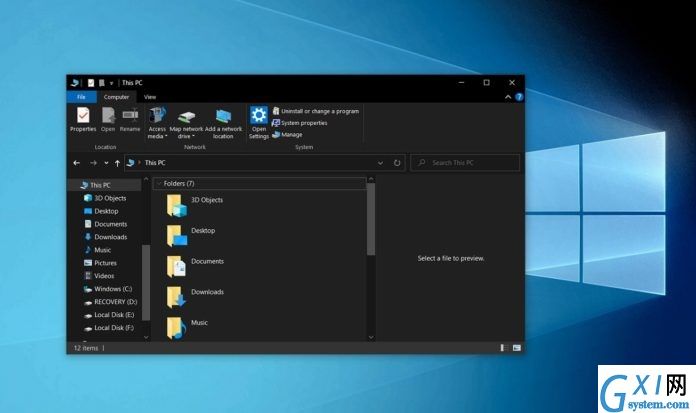Go up one level arrow
The height and width of the screenshot is (413, 696).
click(117, 163)
